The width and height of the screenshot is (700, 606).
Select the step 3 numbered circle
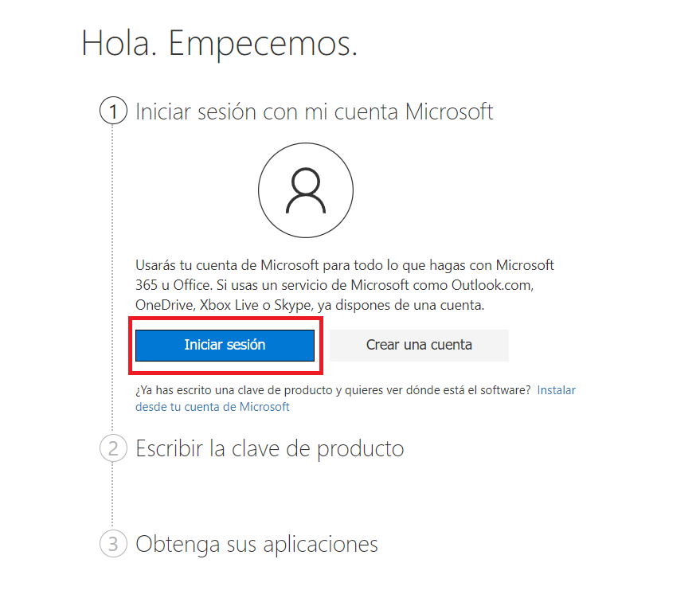pyautogui.click(x=113, y=544)
